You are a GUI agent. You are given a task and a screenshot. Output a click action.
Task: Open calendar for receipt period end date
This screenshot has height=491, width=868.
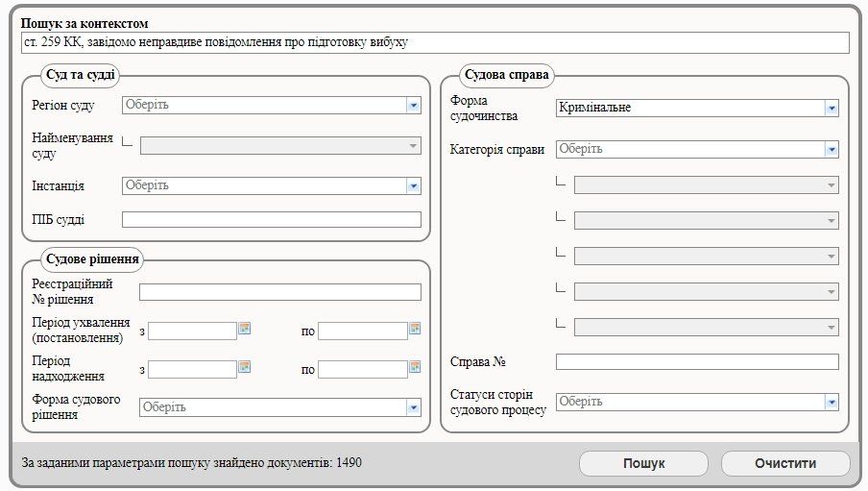coord(415,367)
